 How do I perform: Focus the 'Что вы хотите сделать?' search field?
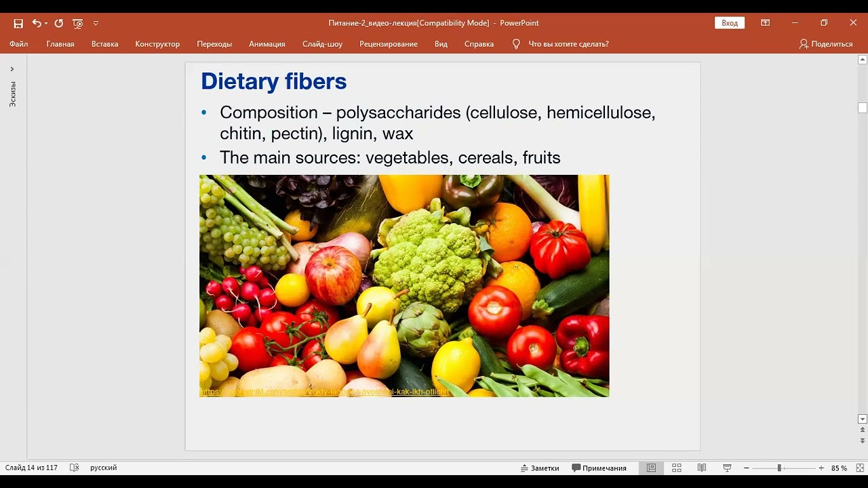(x=568, y=43)
